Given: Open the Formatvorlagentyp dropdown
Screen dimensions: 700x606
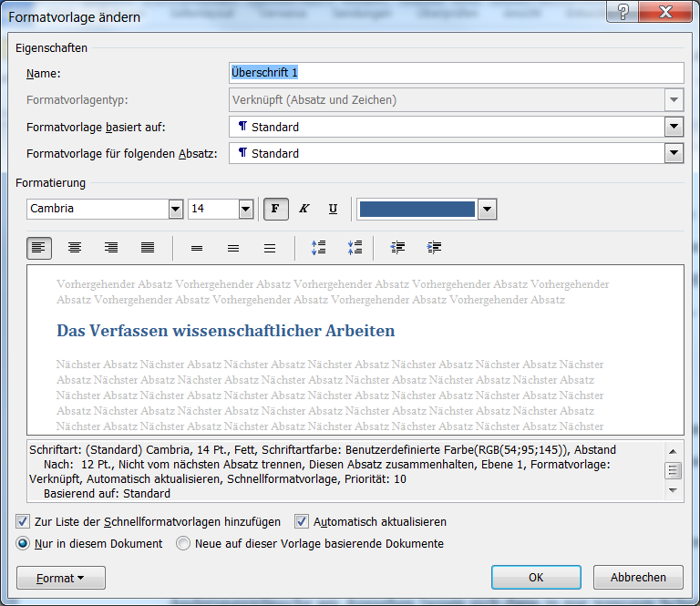Looking at the screenshot, I should 674,100.
